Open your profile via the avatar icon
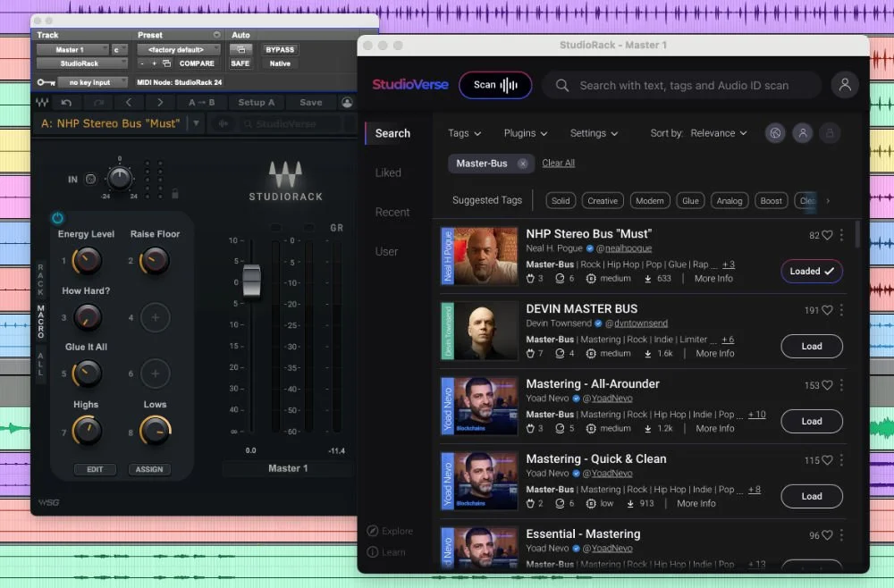Screen dimensions: 894x588 point(845,84)
